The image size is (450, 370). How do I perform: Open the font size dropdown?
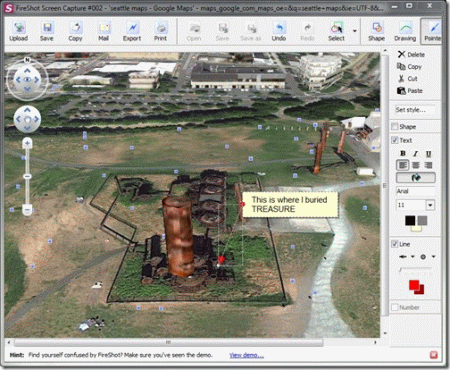(430, 205)
